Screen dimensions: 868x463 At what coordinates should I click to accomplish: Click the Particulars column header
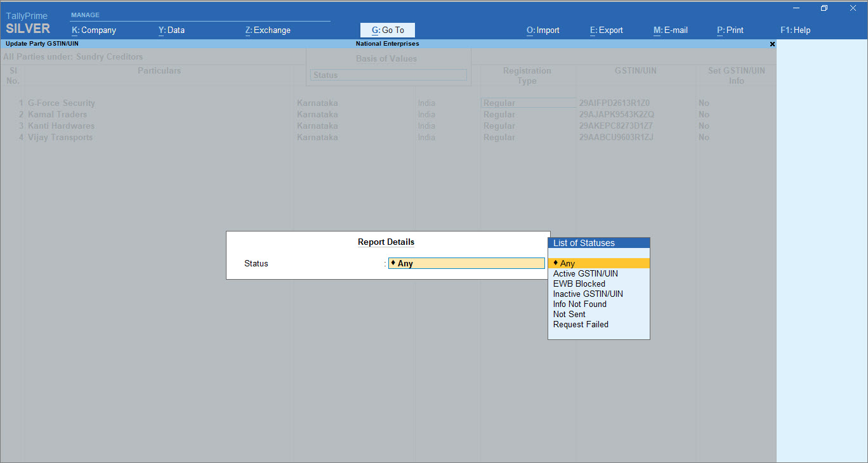(159, 70)
